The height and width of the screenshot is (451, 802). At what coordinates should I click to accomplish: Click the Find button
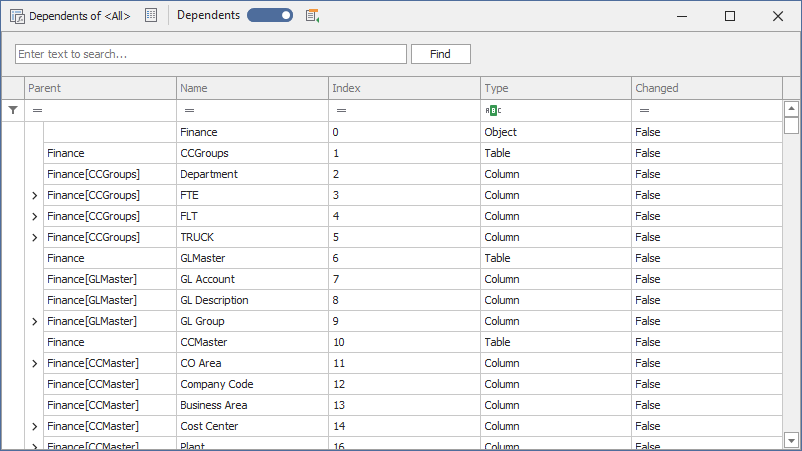click(440, 54)
